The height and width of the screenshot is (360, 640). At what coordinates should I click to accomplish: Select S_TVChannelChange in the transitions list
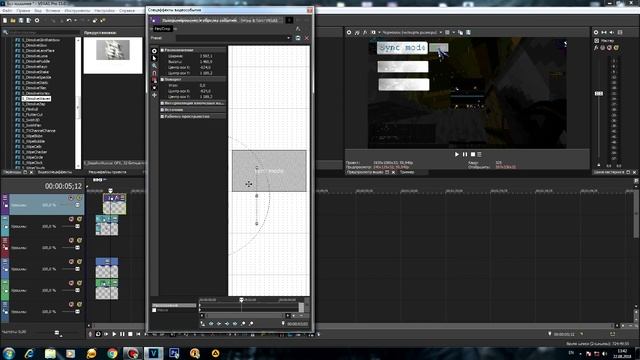(x=39, y=131)
